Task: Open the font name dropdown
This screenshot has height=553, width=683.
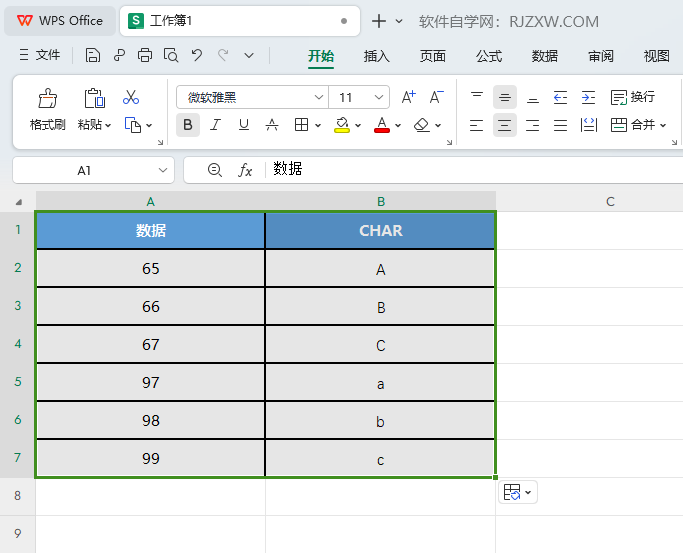Action: coord(319,97)
